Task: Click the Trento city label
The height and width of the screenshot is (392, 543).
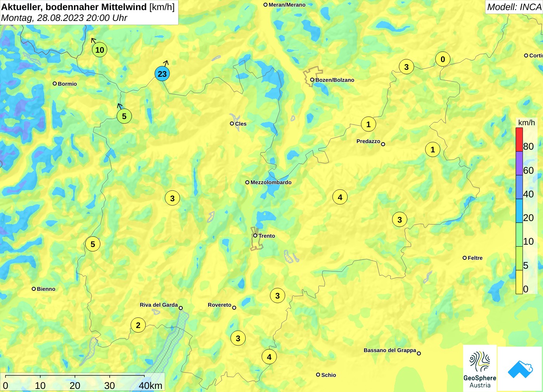Action: (267, 236)
